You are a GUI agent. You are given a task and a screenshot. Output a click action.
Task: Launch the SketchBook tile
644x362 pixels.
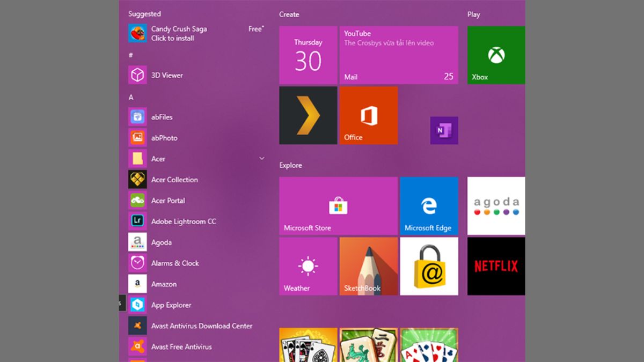tap(369, 266)
